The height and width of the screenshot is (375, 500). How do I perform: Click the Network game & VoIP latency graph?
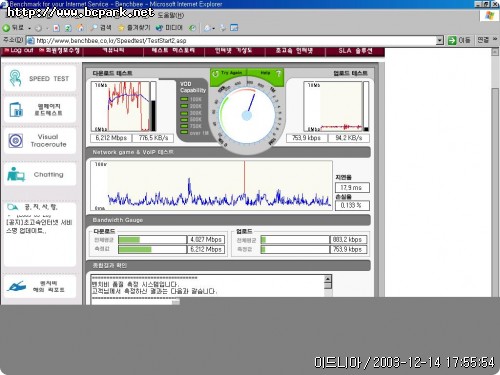[x=211, y=186]
